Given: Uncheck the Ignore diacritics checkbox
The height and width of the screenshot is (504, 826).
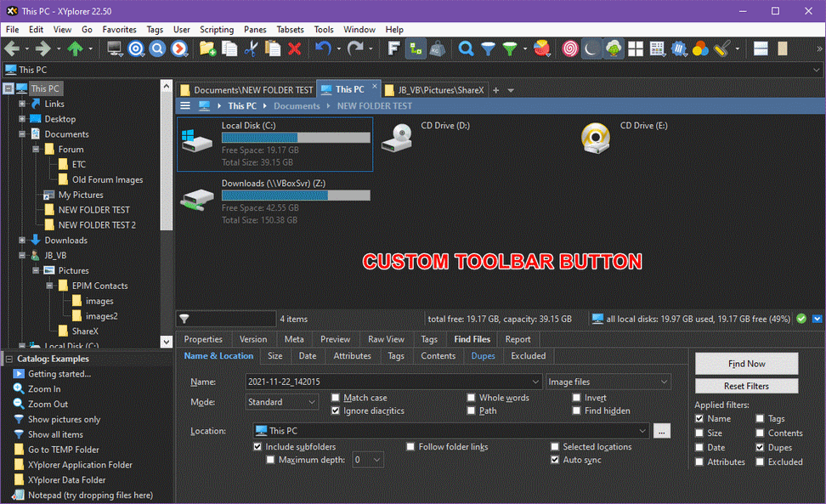Looking at the screenshot, I should (336, 411).
